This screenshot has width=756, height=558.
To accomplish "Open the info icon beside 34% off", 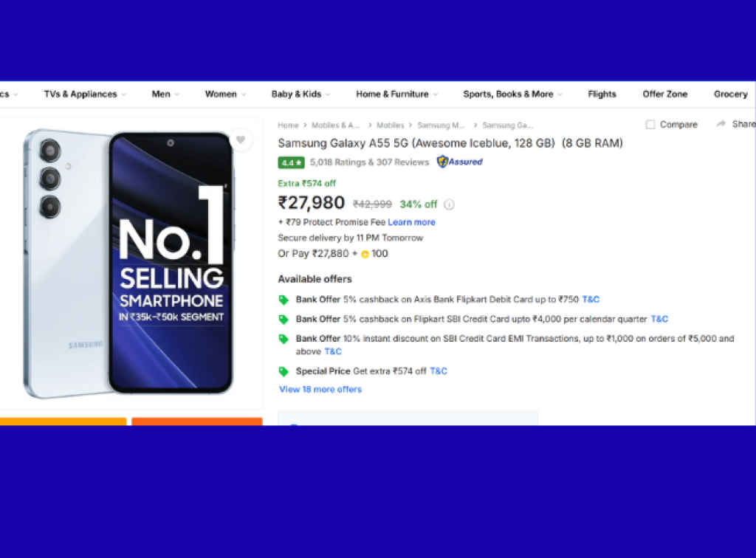I will (450, 204).
